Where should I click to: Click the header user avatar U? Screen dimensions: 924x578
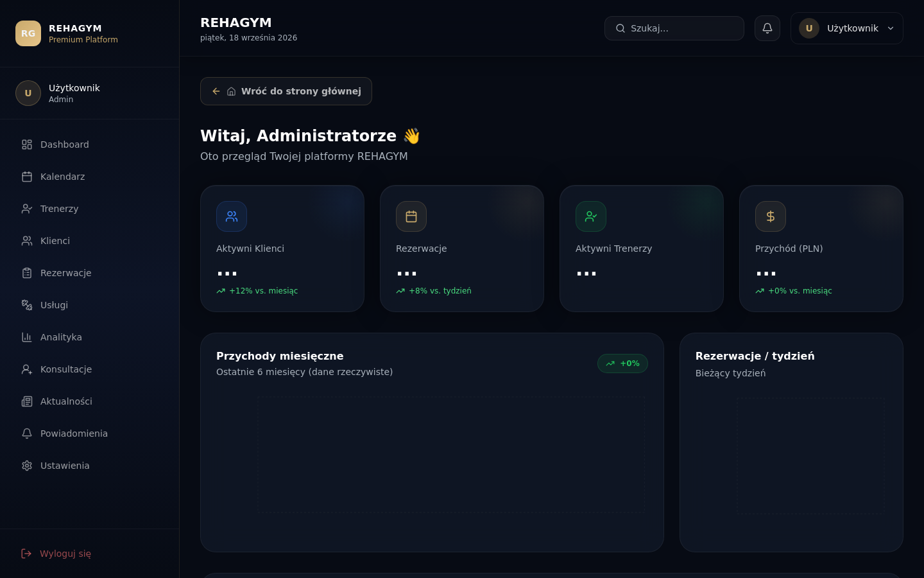(x=809, y=28)
